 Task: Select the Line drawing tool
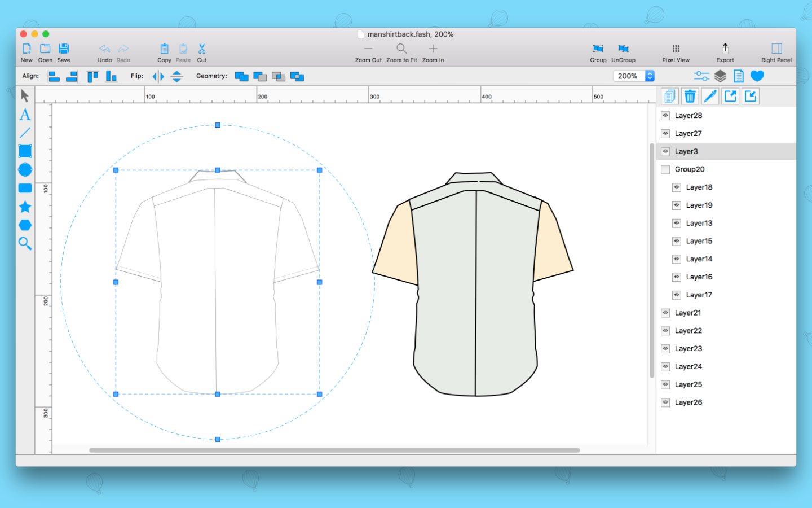pyautogui.click(x=25, y=133)
